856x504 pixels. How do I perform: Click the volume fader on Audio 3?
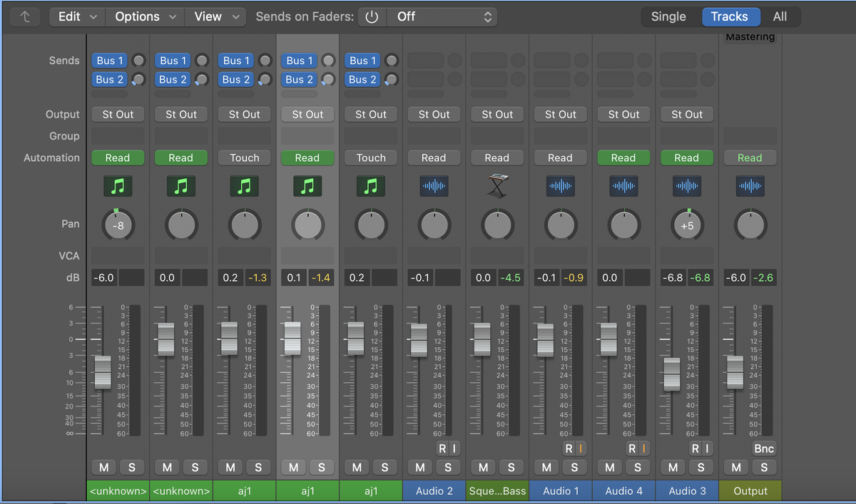pyautogui.click(x=671, y=373)
